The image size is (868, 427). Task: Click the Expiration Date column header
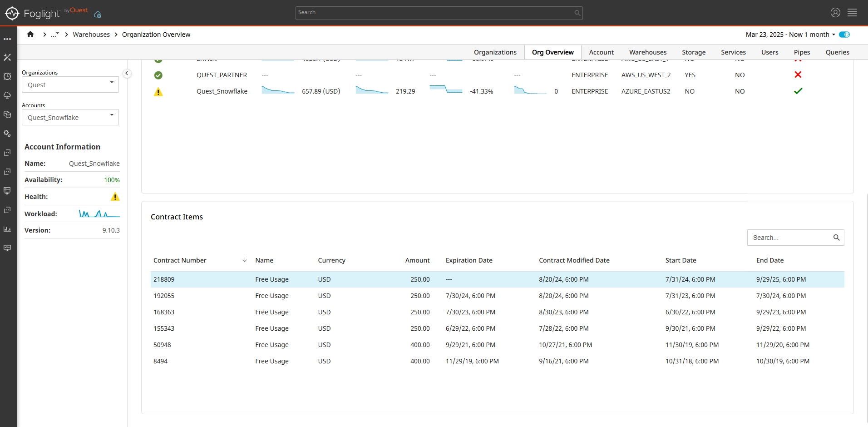pos(469,260)
